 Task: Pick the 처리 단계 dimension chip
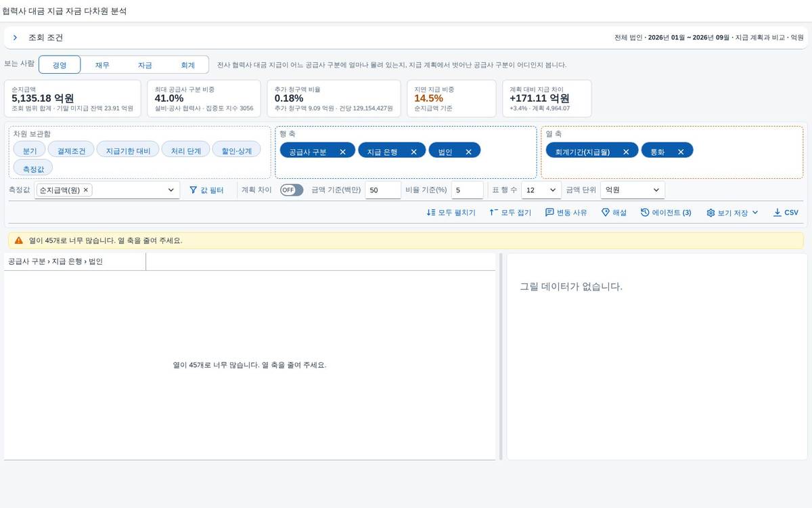coord(185,150)
